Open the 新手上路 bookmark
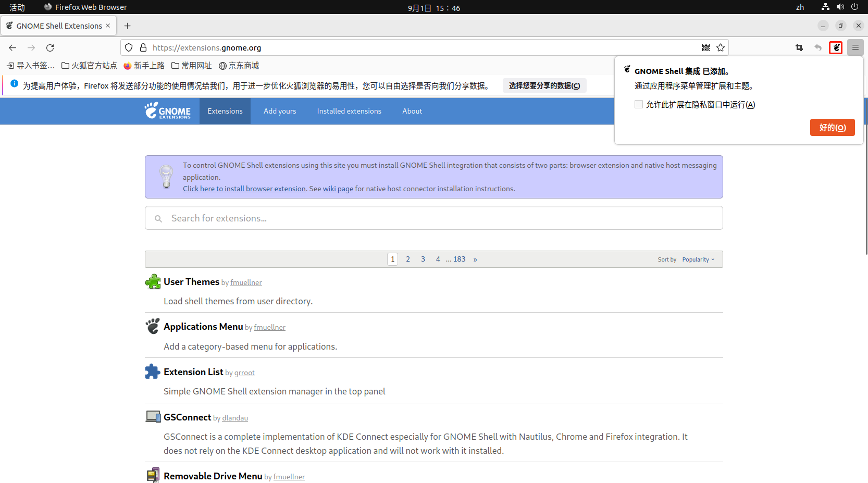The width and height of the screenshot is (868, 483). pyautogui.click(x=144, y=66)
